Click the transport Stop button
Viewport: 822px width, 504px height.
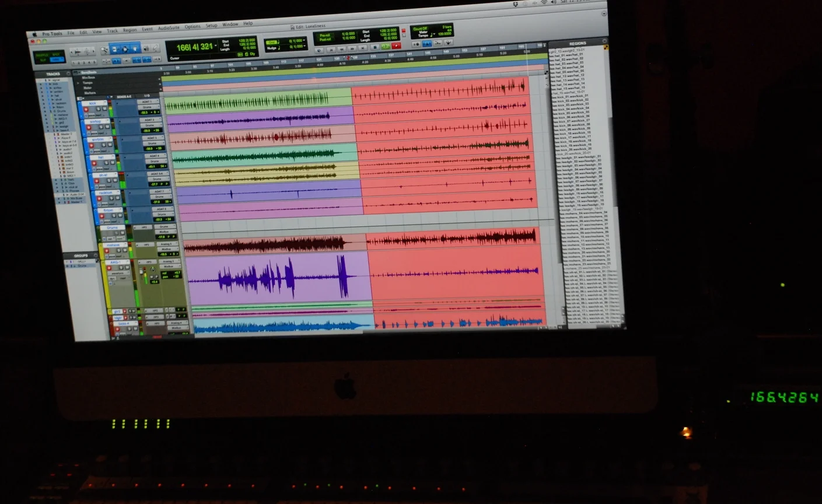[x=375, y=47]
